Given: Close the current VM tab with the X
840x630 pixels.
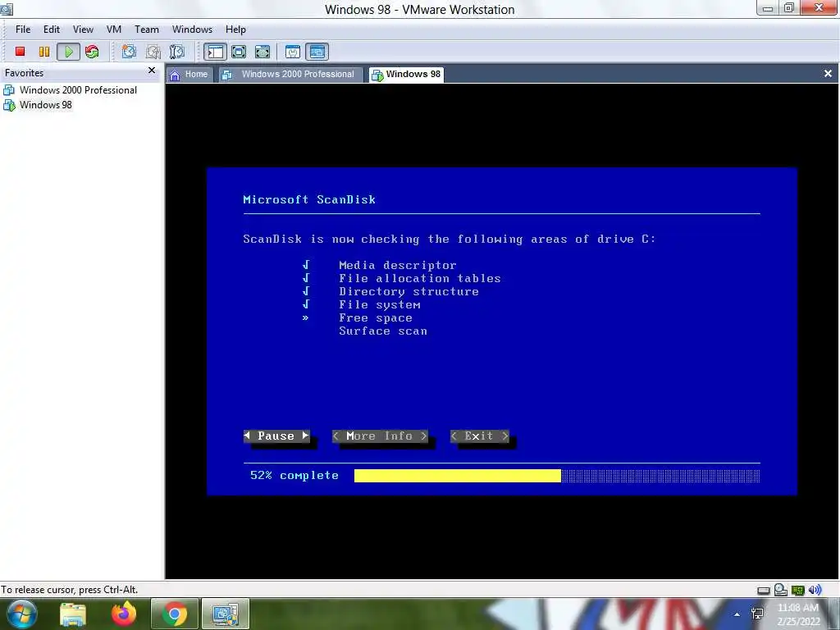Looking at the screenshot, I should click(828, 74).
